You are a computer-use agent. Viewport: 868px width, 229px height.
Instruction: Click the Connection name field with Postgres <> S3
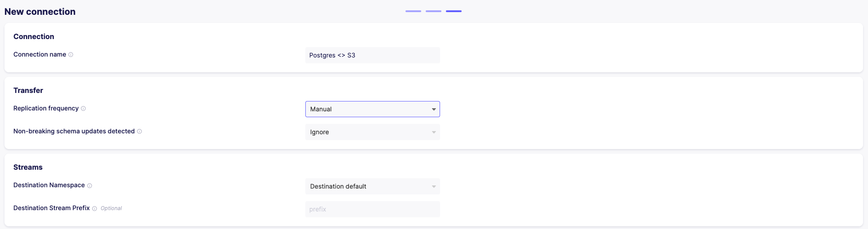pyautogui.click(x=372, y=55)
